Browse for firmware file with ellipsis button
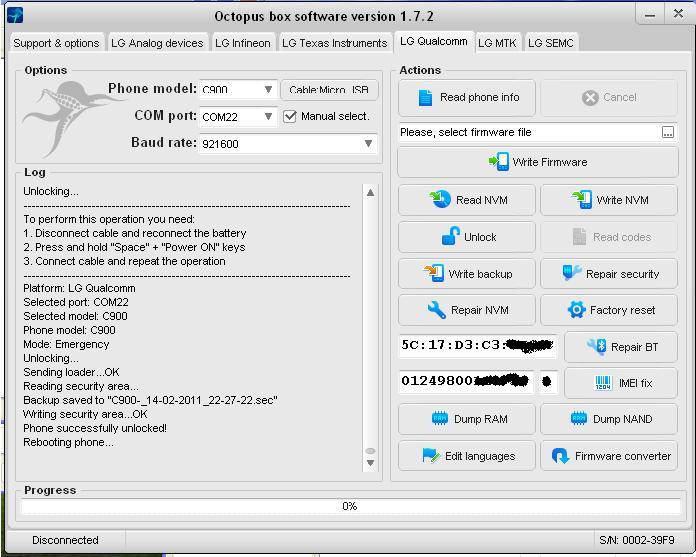Image resolution: width=696 pixels, height=557 pixels. [668, 132]
